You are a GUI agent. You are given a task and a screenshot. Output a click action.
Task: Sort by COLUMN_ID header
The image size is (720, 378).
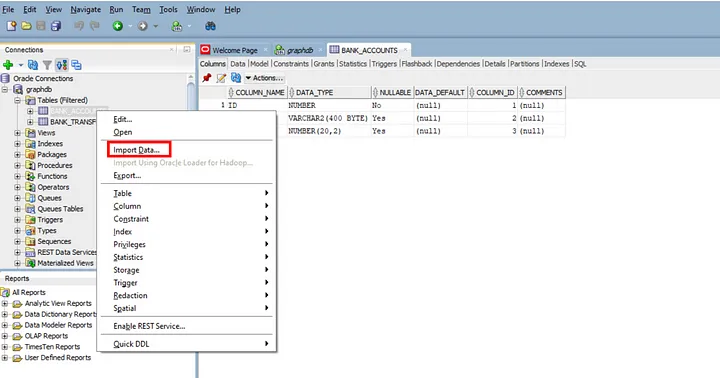492,92
